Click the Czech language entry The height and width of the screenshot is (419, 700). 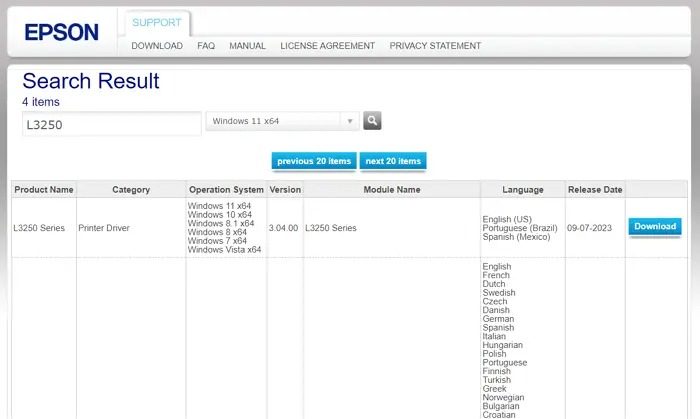(495, 301)
